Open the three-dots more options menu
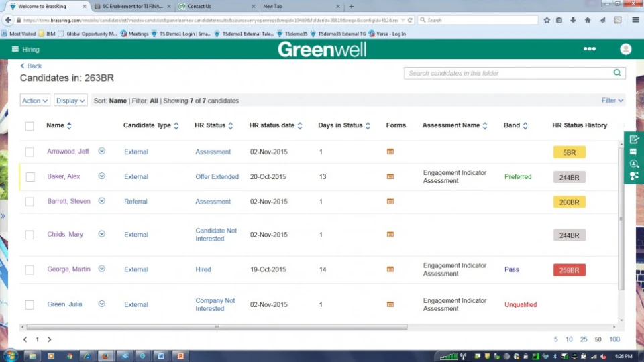 coord(589,49)
